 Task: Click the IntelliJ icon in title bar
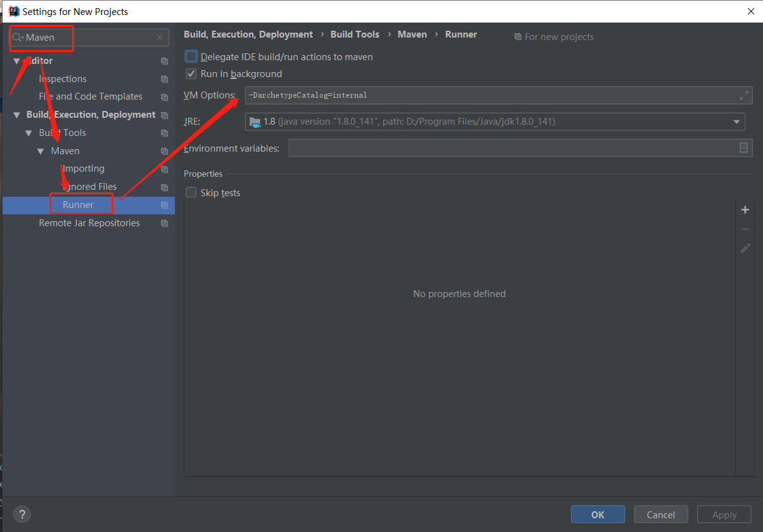[13, 11]
